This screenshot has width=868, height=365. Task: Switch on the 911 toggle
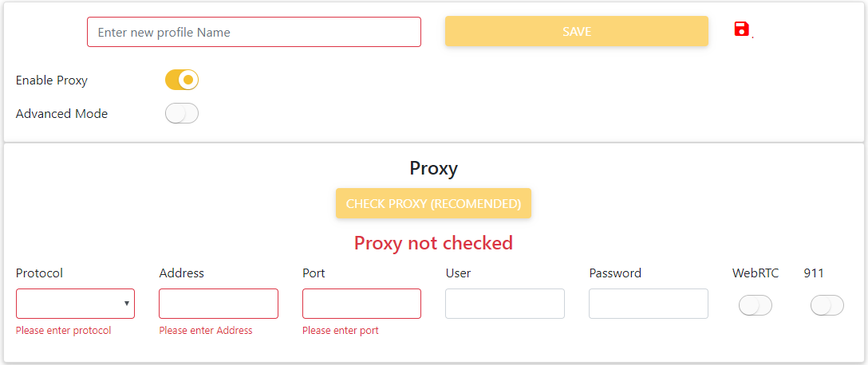tap(827, 305)
